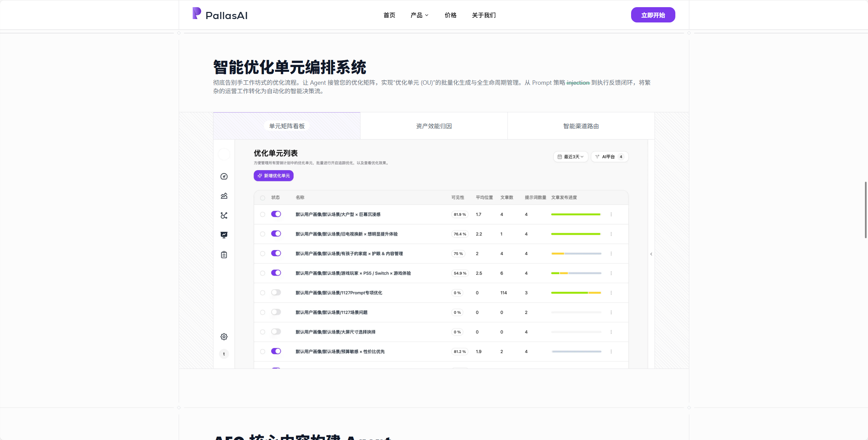Select the 预算敏感 row checkbox
Viewport: 868px width, 440px height.
click(262, 352)
